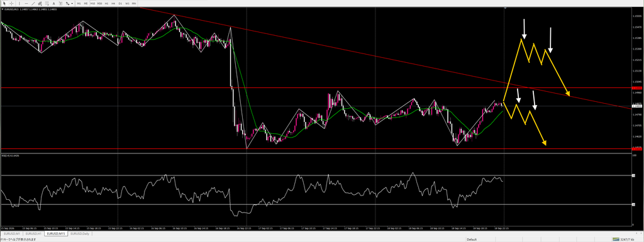Switch timeframe to M1

[x=79, y=3]
